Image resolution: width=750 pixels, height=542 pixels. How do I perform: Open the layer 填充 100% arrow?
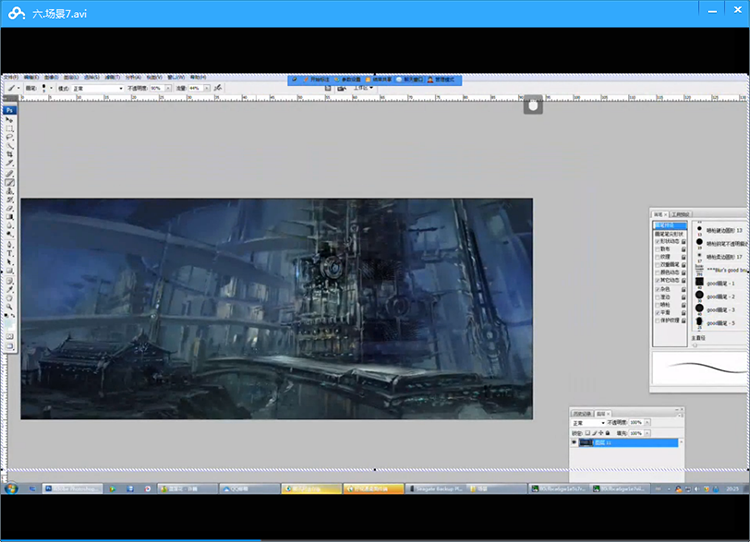pos(647,433)
